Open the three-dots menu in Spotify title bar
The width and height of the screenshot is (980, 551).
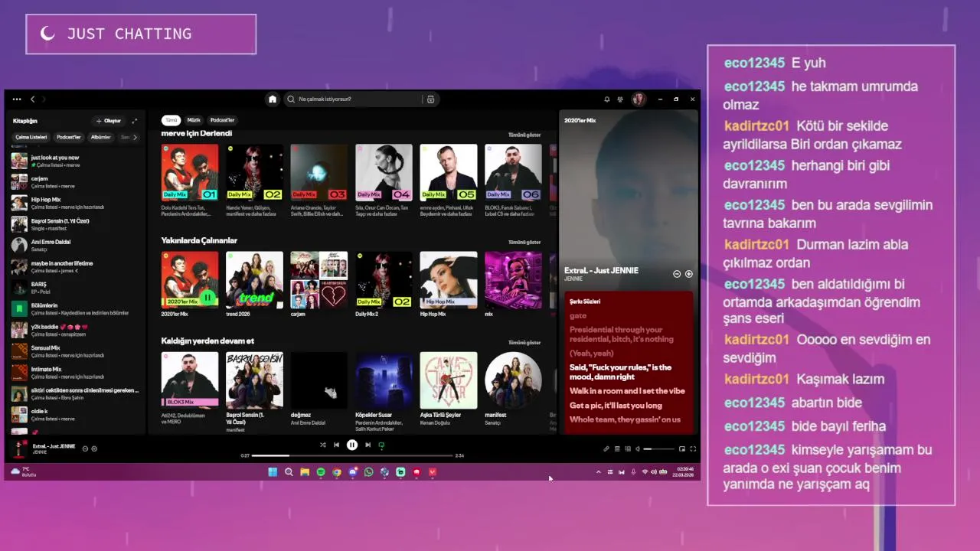(x=17, y=99)
